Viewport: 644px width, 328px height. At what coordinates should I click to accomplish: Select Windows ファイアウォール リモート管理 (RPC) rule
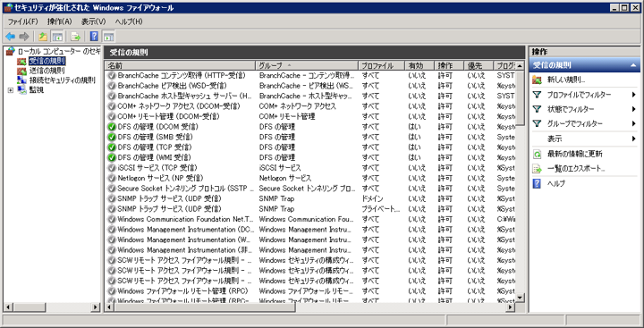[310, 291]
